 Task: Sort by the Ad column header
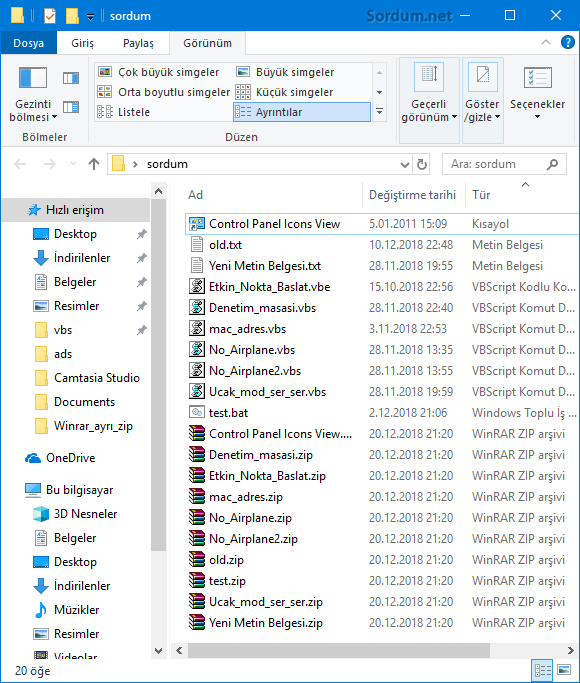point(196,195)
